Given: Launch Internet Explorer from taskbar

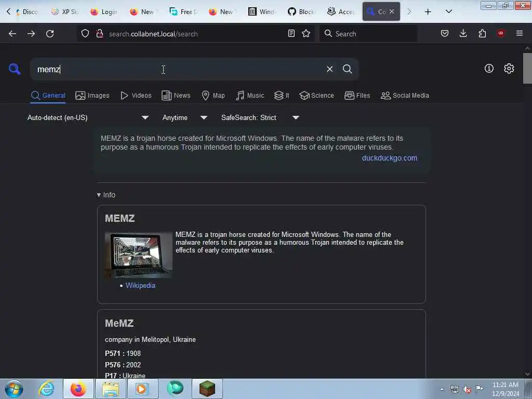Looking at the screenshot, I should click(46, 389).
